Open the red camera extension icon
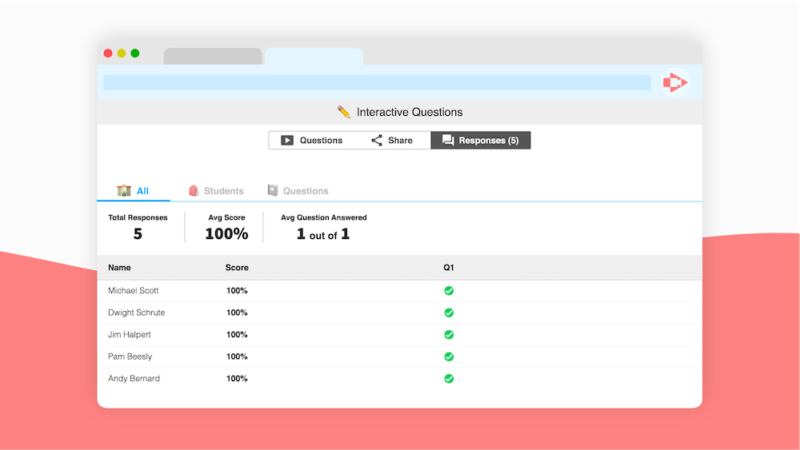Image resolution: width=800 pixels, height=450 pixels. 675,82
